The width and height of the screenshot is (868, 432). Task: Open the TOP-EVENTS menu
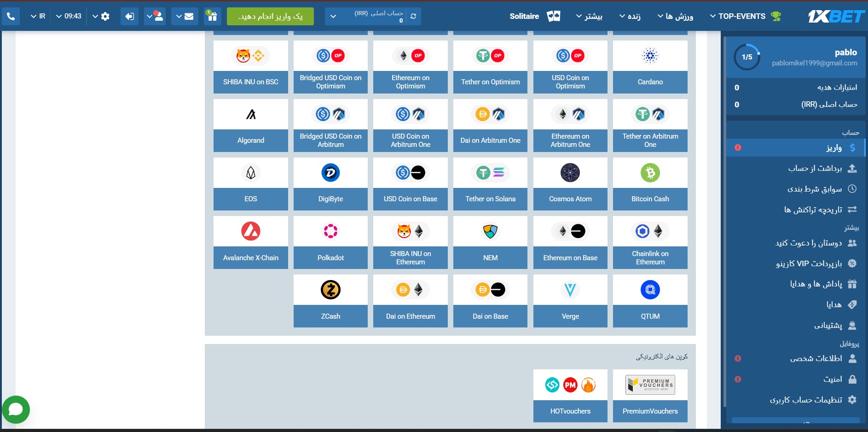(x=746, y=16)
